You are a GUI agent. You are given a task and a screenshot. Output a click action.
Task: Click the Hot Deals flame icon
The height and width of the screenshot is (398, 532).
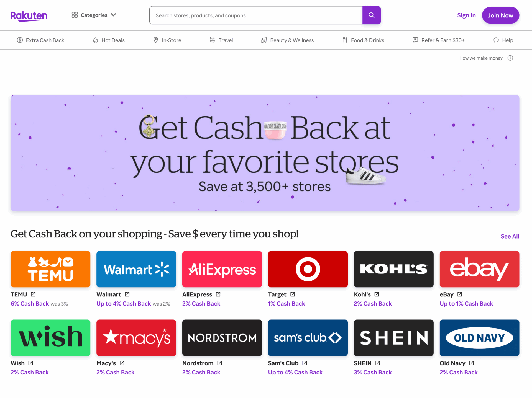click(95, 40)
